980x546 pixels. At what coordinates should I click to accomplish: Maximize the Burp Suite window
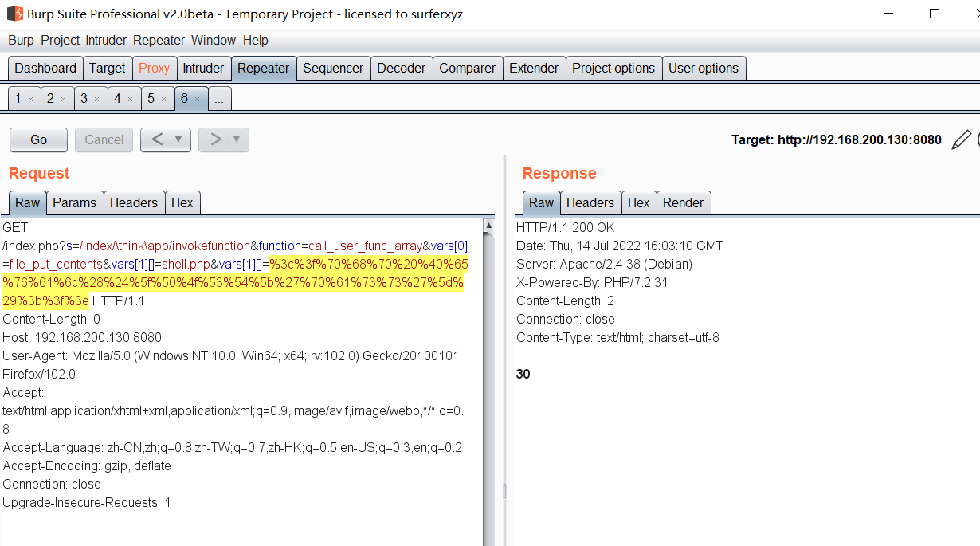(x=935, y=14)
